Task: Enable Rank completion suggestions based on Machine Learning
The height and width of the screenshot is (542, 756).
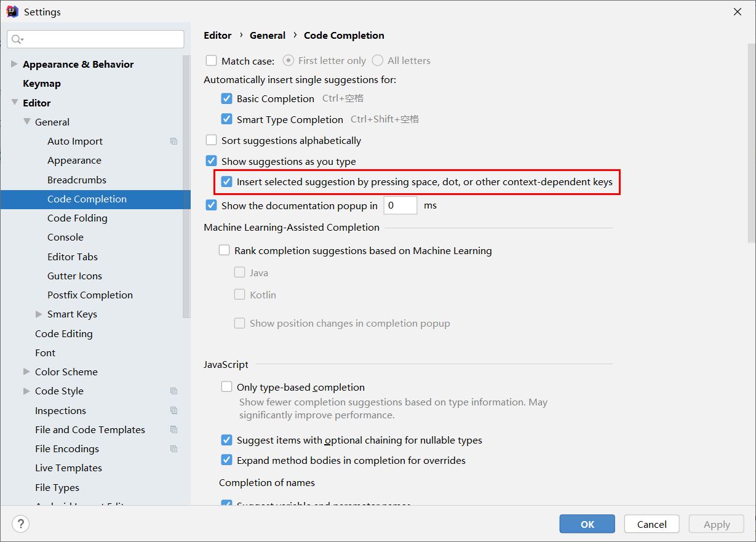Action: click(x=225, y=250)
